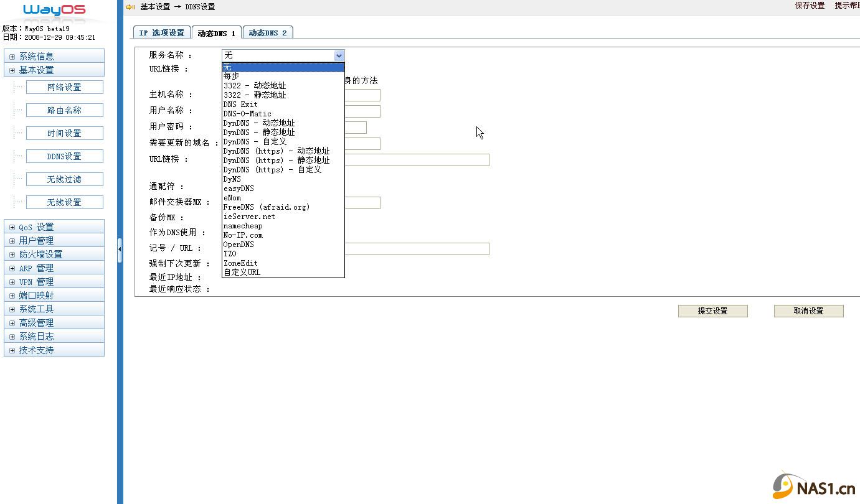860x504 pixels.
Task: Click the breadcrumb arrow icon before 基本设置
Action: tap(130, 7)
